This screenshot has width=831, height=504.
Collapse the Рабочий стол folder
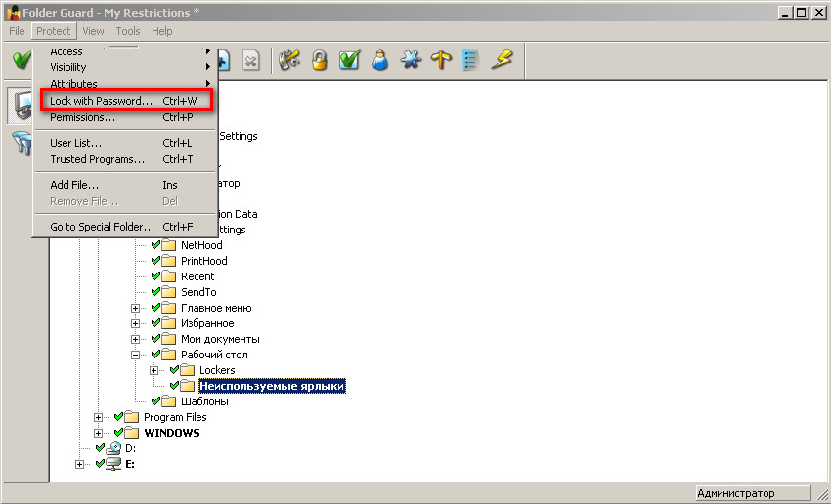click(136, 355)
